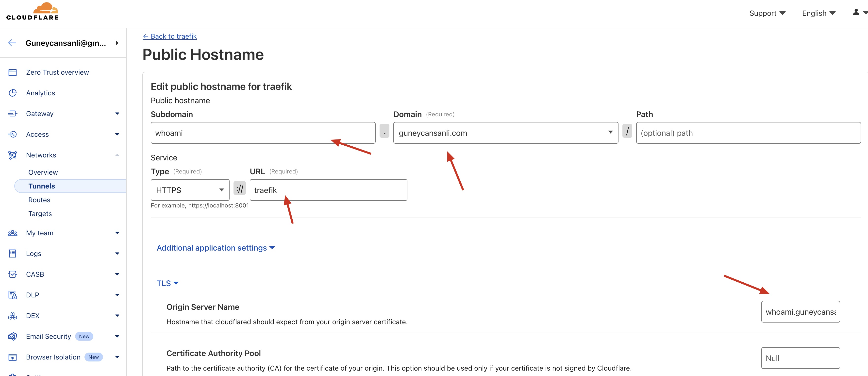The width and height of the screenshot is (868, 376).
Task: Click the URL field containing traefik
Action: click(x=328, y=190)
